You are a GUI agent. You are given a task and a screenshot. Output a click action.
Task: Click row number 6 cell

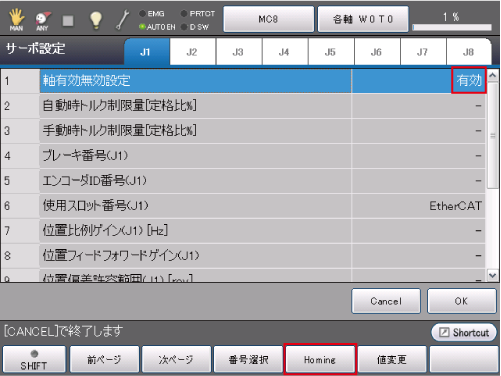point(20,206)
